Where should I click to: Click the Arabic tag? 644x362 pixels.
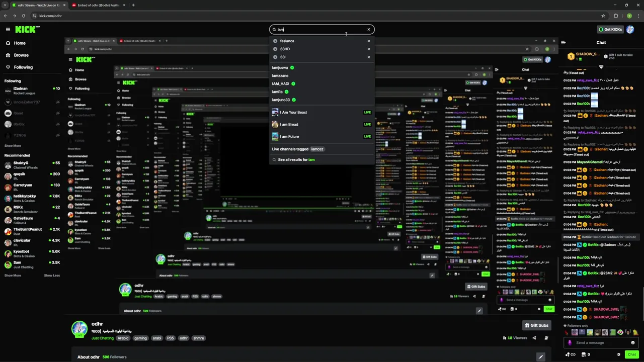[x=123, y=338]
